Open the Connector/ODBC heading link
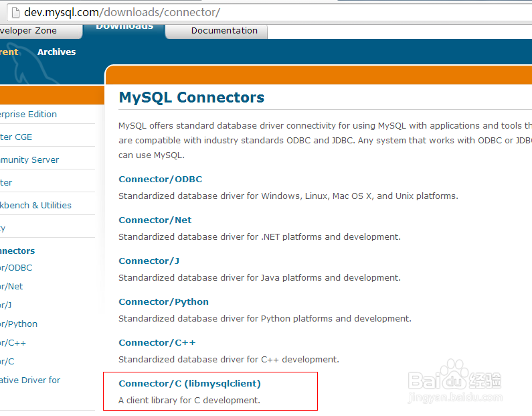 (160, 179)
